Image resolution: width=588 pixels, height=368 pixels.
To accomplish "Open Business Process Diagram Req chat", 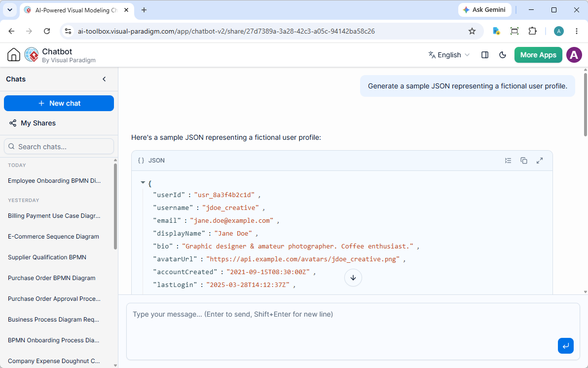I will [54, 320].
